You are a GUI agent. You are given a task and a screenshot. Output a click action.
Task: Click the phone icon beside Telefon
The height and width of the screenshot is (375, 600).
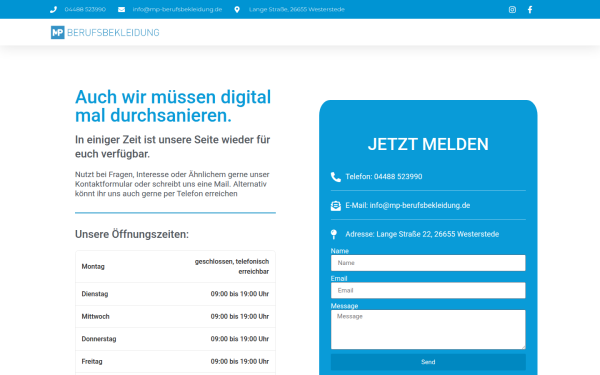point(336,177)
